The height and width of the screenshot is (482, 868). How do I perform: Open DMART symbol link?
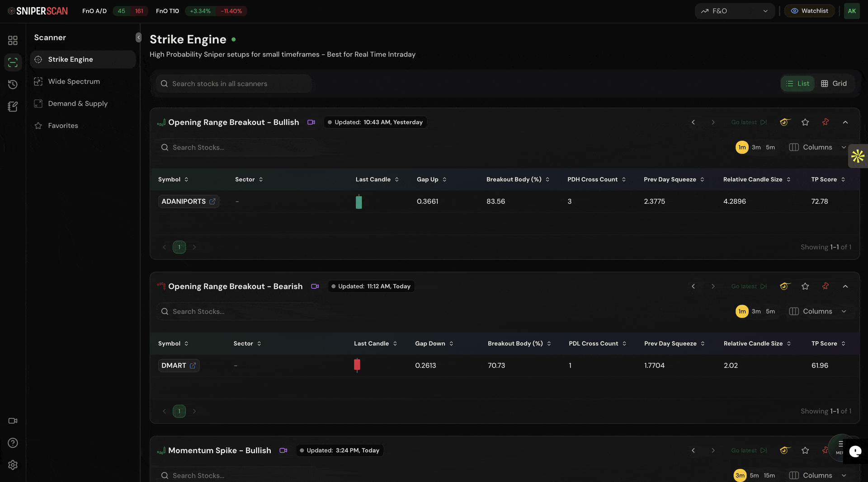tap(179, 365)
